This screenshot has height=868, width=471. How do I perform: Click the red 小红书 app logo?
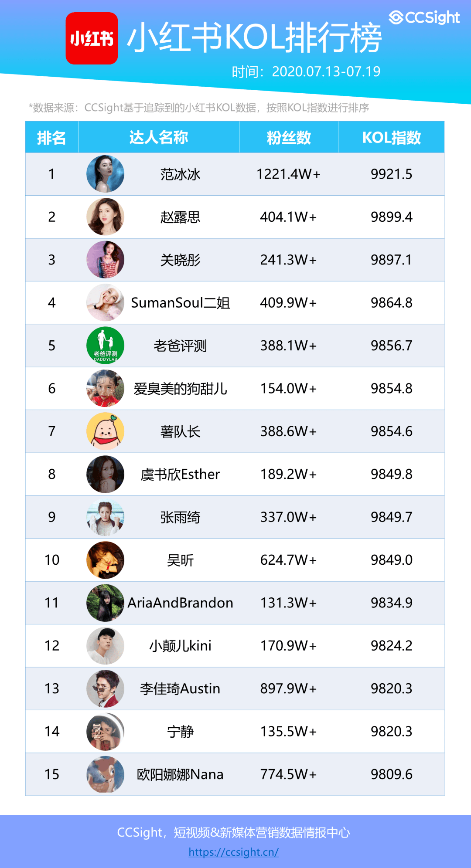coord(92,38)
